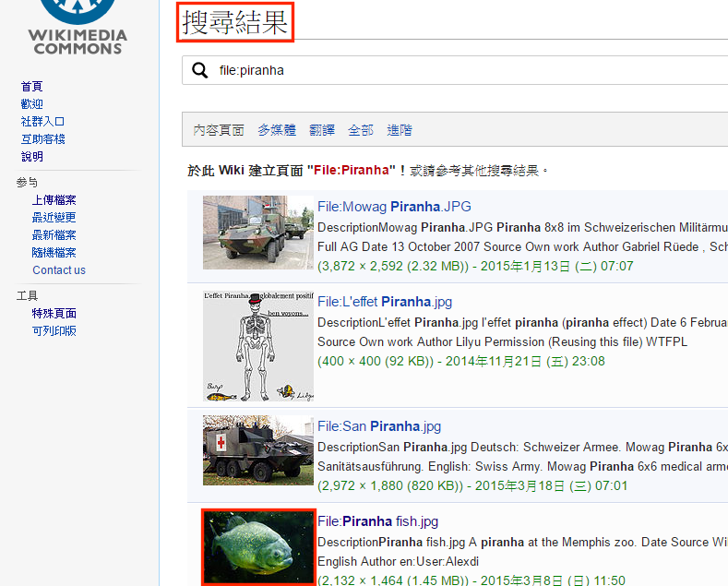Viewport: 728px width, 586px height.
Task: Click the Wikimedia Commons logo
Action: click(x=78, y=27)
